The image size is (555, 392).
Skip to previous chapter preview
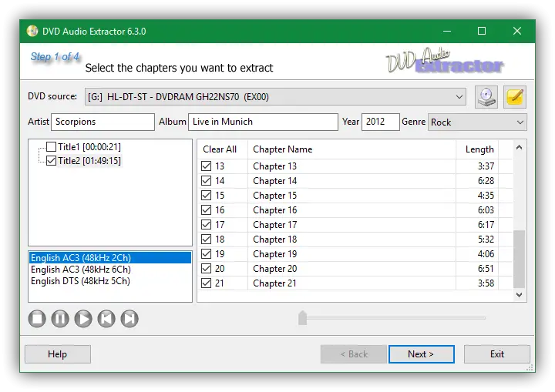click(106, 318)
